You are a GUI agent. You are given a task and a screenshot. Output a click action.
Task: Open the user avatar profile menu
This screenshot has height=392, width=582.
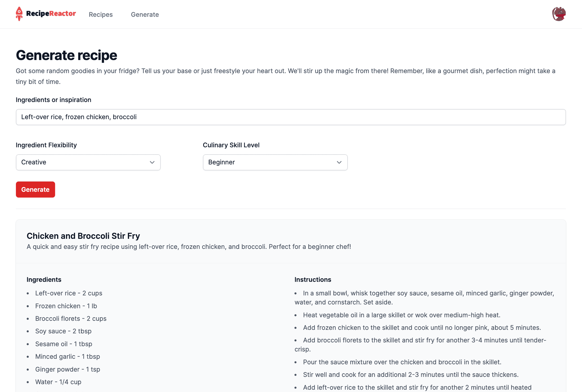[559, 14]
